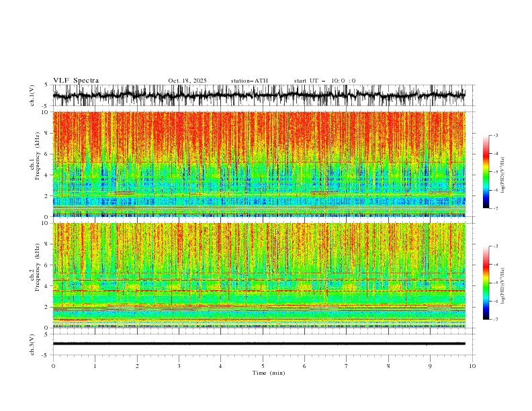532x411 pixels.
Task: Click the ch.3 flat waveform trace
Action: click(259, 344)
